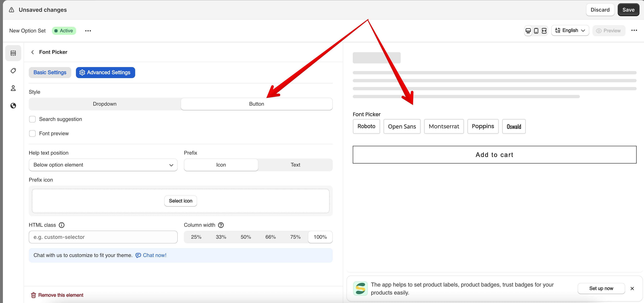Click the back arrow beside Font Picker
The image size is (644, 303).
coord(32,52)
